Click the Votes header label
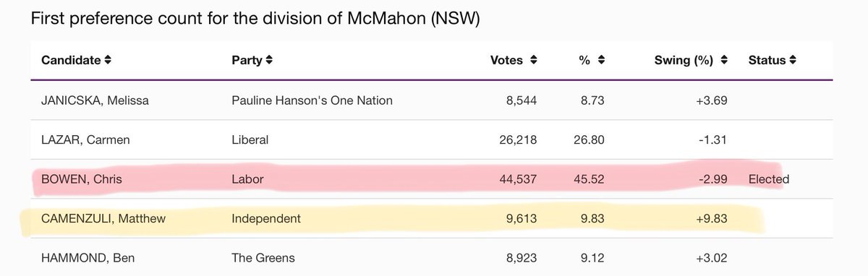The height and width of the screenshot is (276, 868). tap(506, 61)
